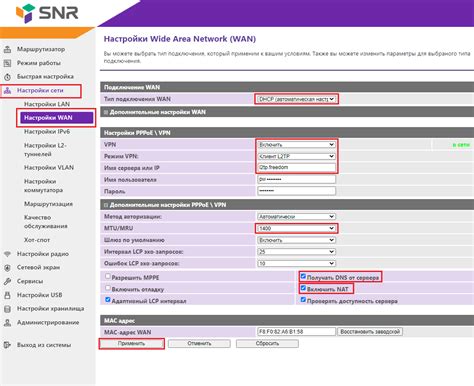474x386 pixels.
Task: Open Маршрутизация menu item
Action: pos(48,204)
